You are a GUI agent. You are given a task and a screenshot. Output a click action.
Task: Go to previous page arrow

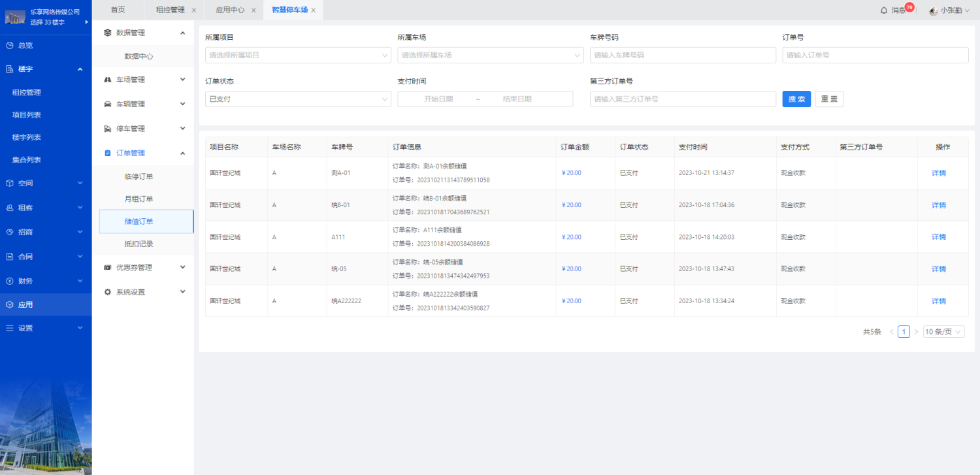[x=891, y=332]
